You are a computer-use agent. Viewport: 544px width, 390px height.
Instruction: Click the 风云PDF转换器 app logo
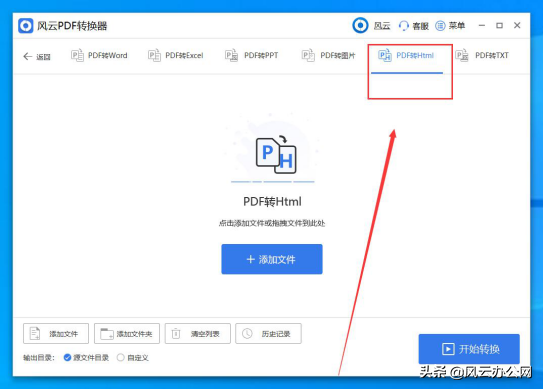coord(25,26)
